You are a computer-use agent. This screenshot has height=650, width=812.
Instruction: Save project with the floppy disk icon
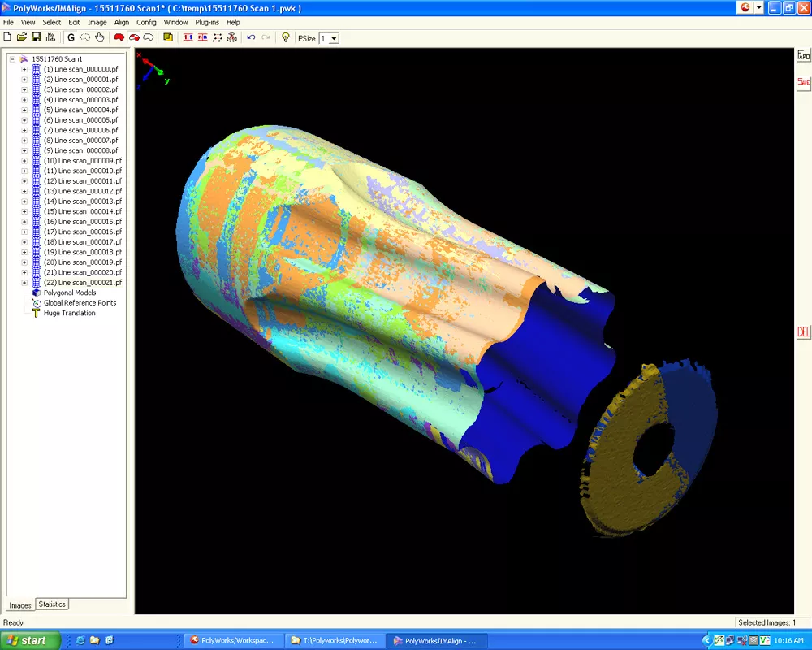coord(37,37)
